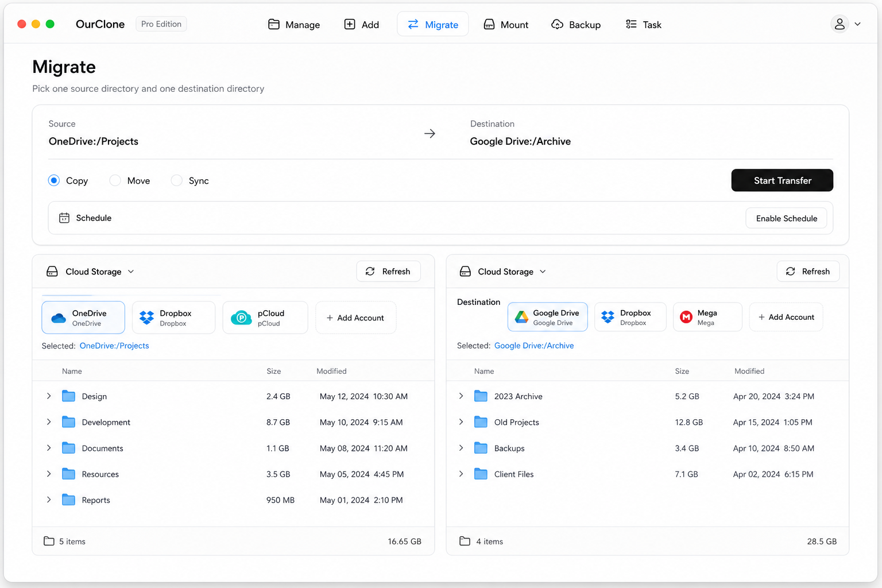
Task: Switch to the Migrate tab
Action: click(433, 24)
